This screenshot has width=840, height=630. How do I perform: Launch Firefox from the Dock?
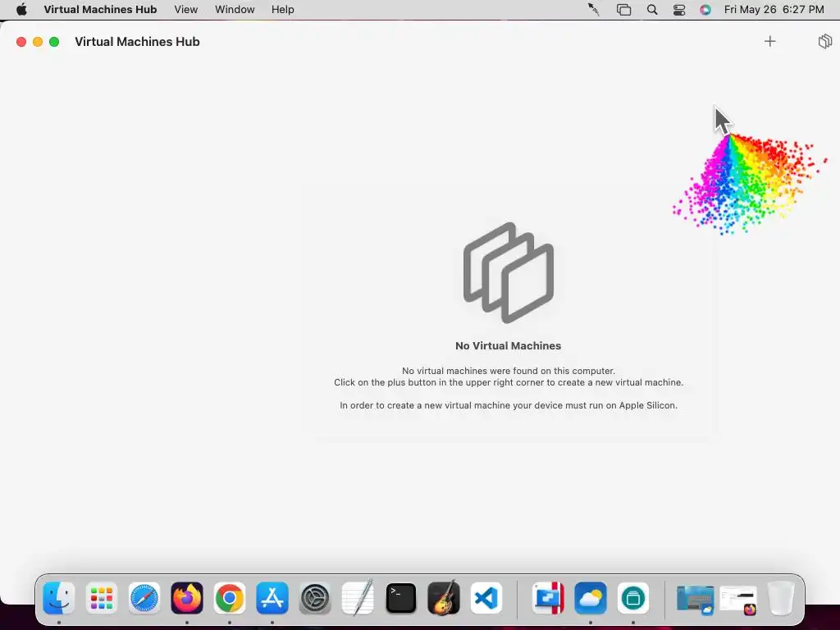[187, 598]
